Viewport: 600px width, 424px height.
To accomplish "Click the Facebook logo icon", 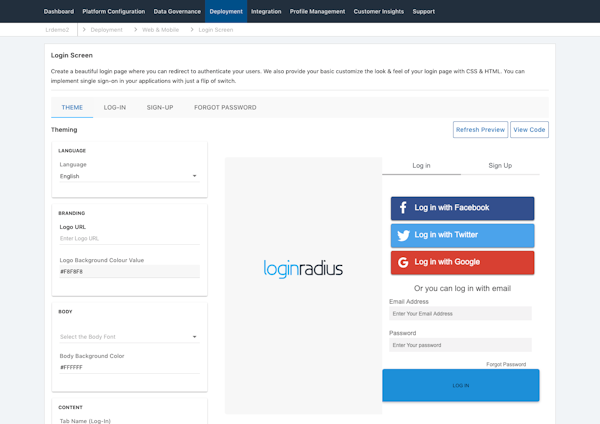I will tap(403, 208).
